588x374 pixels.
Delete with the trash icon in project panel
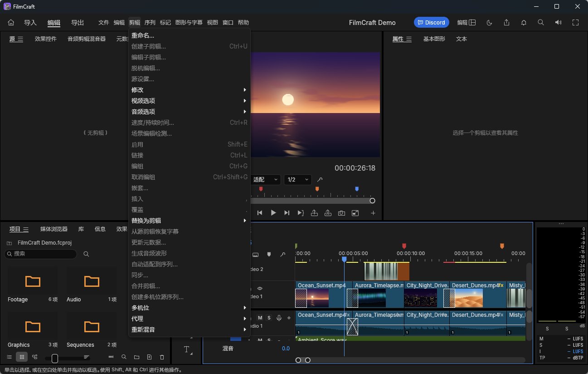pos(162,357)
